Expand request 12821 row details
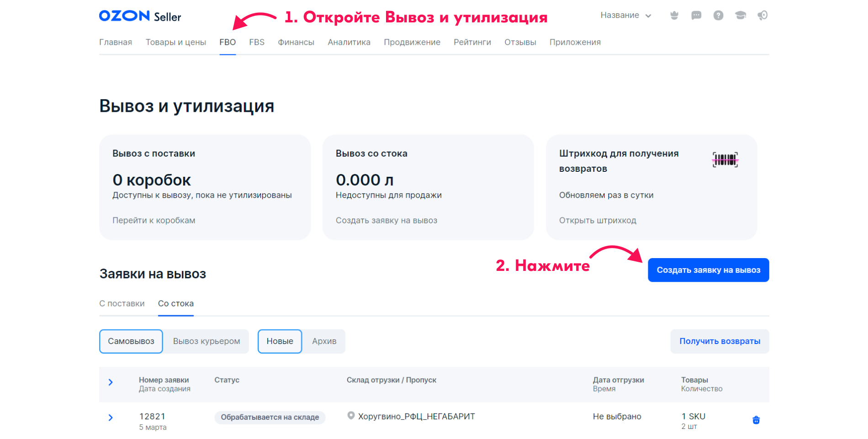The height and width of the screenshot is (439, 868). click(111, 418)
